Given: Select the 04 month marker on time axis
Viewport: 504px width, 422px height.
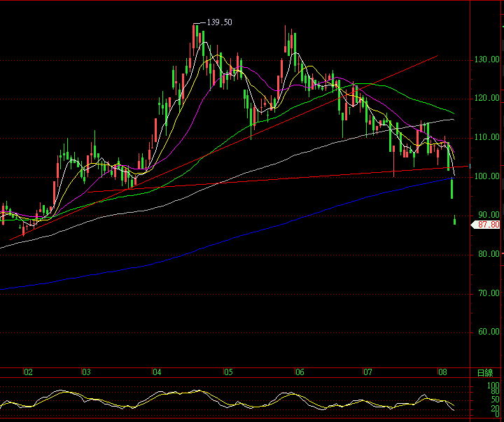Looking at the screenshot, I should click(x=157, y=372).
